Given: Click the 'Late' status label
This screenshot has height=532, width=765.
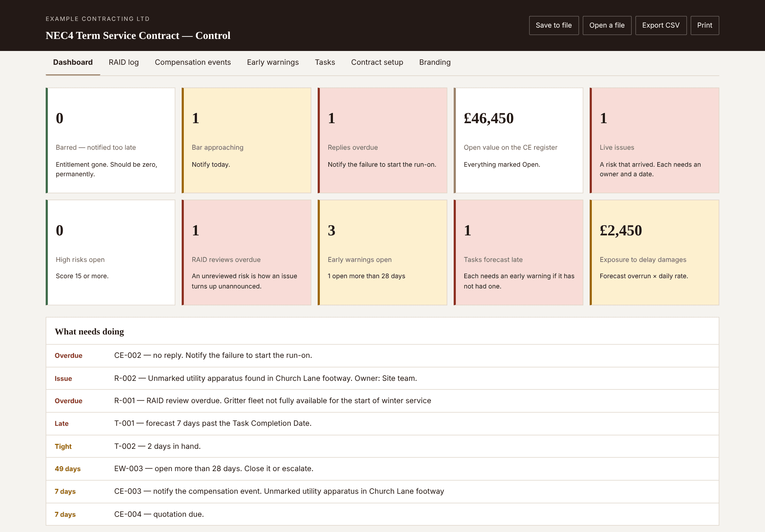Looking at the screenshot, I should point(62,424).
